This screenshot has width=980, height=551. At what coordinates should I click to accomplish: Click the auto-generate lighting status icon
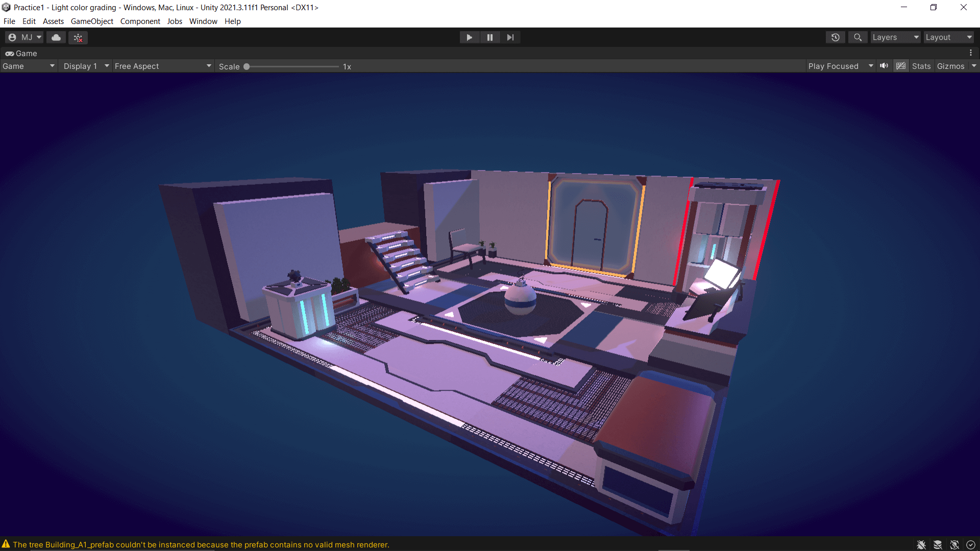pyautogui.click(x=954, y=545)
